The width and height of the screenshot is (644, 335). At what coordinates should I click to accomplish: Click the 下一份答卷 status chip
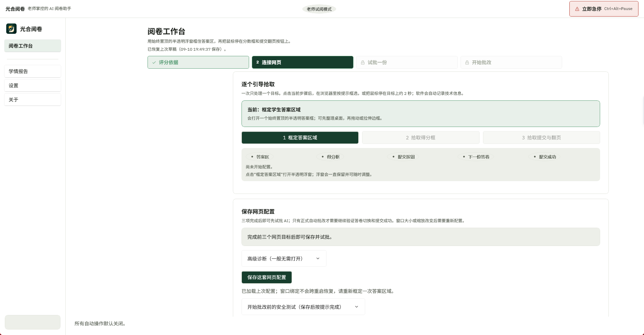[476, 157]
